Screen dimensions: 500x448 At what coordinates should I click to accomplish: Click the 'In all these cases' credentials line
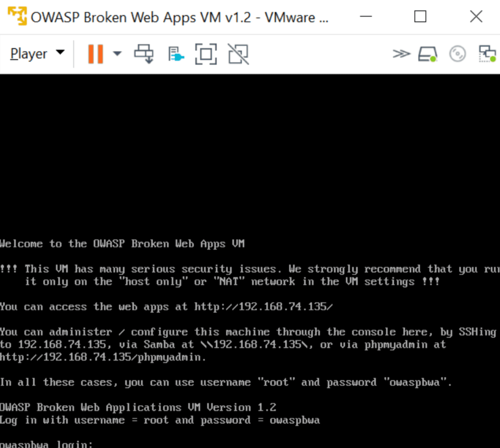(226, 382)
